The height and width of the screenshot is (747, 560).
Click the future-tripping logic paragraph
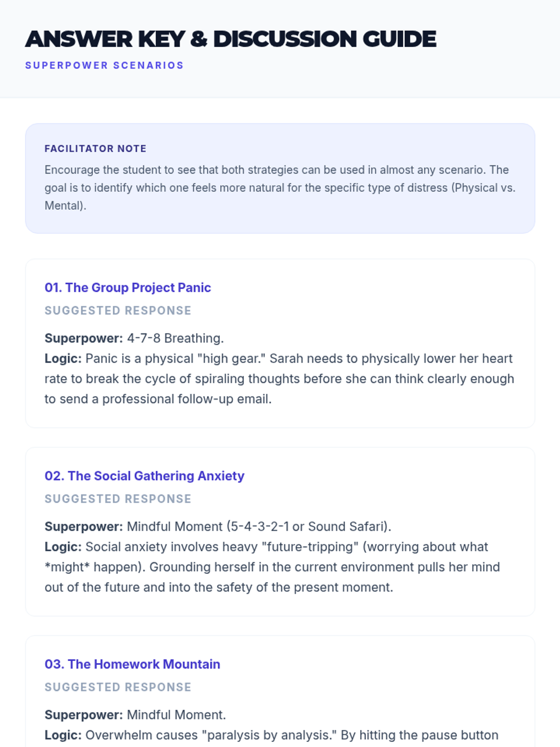[x=273, y=567]
